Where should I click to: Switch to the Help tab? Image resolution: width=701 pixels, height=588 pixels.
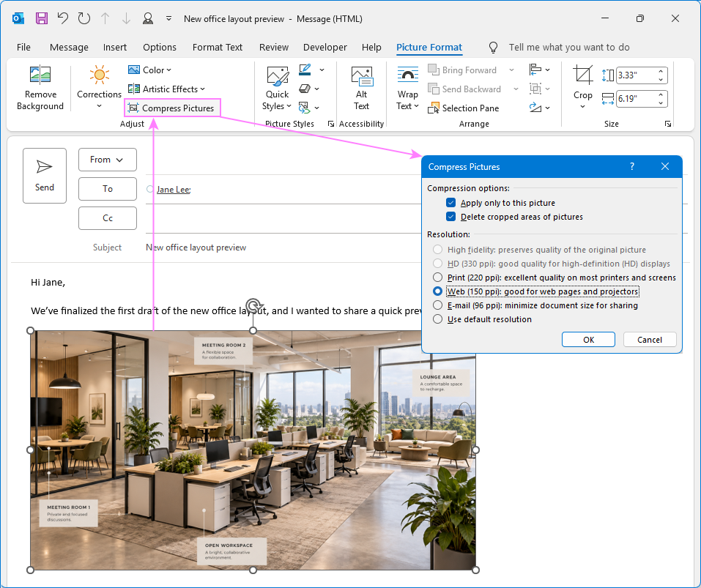tap(371, 48)
